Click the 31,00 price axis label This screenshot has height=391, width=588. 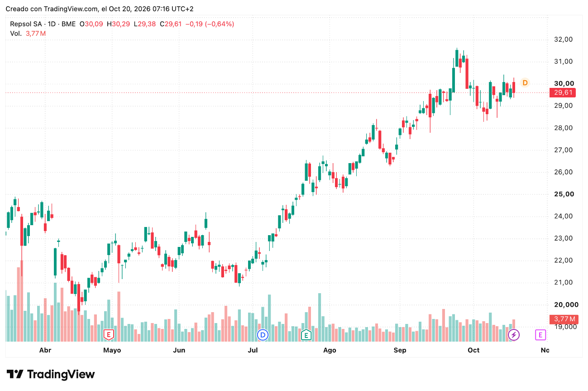(x=564, y=62)
